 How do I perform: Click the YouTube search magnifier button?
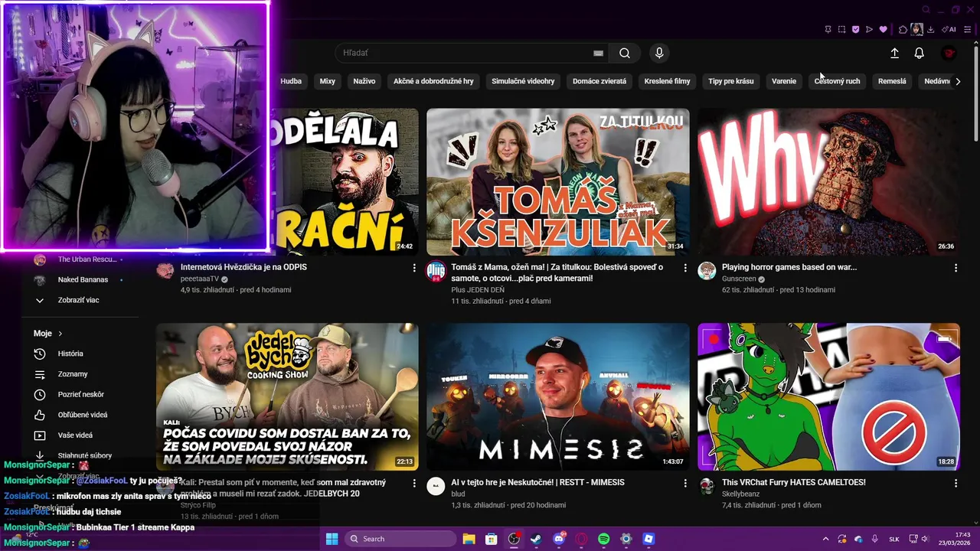(625, 53)
